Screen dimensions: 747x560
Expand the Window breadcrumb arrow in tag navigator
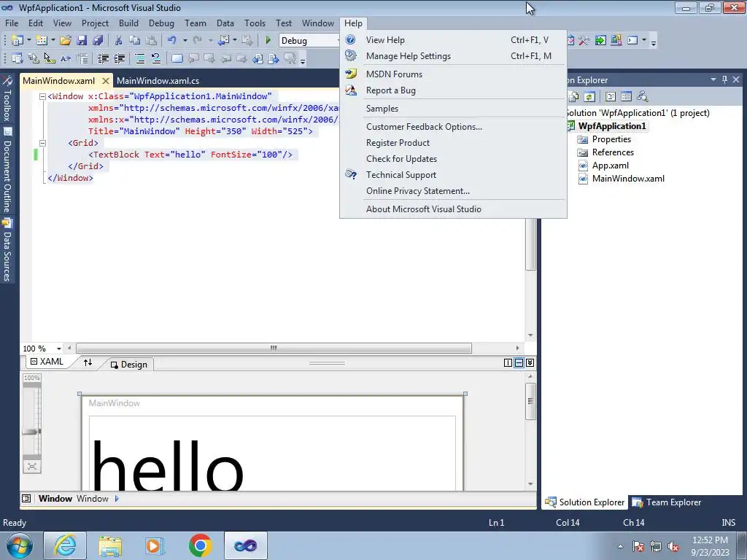tap(117, 499)
